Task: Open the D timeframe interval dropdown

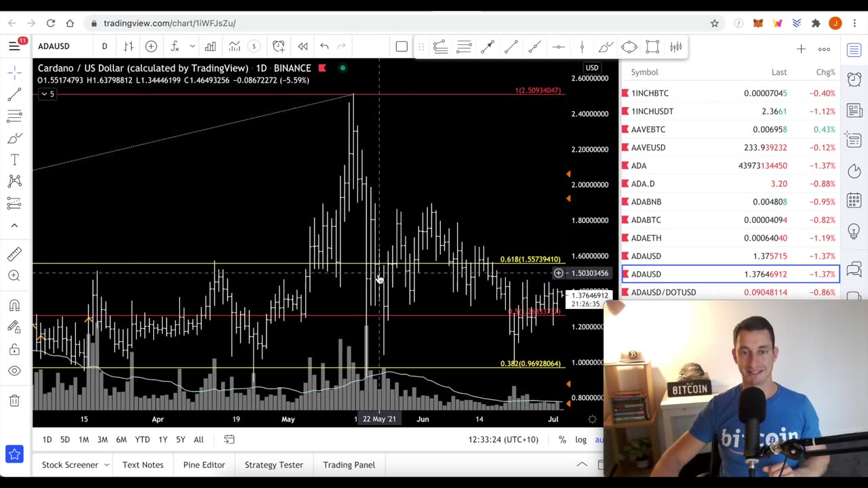Action: click(x=104, y=46)
